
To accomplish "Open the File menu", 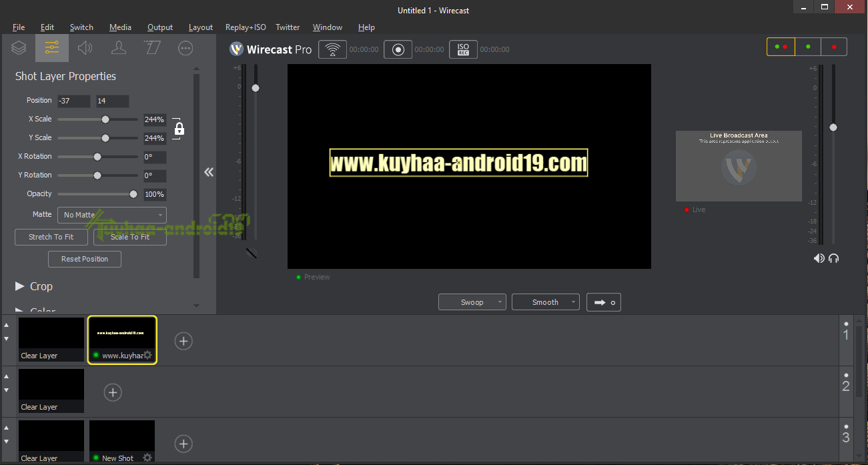I will [x=19, y=27].
